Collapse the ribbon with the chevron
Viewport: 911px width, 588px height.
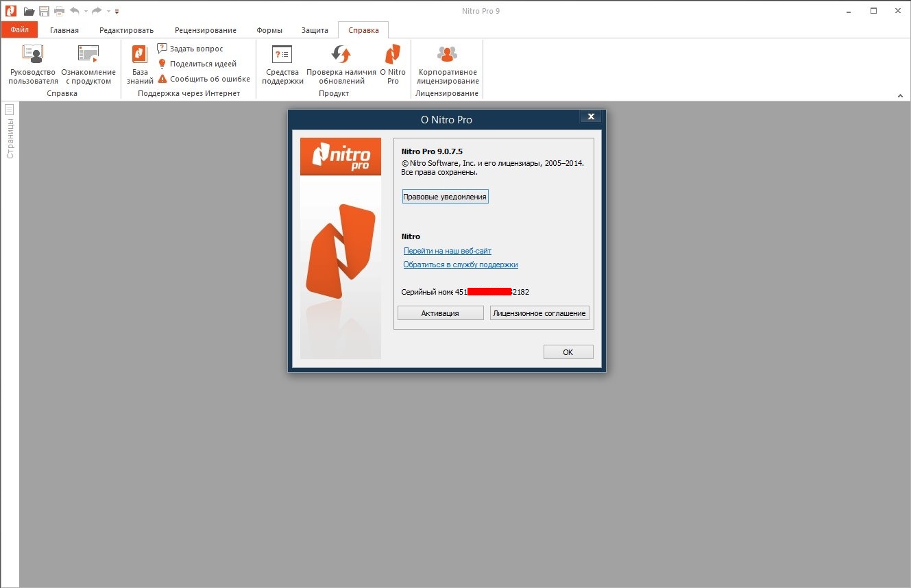coord(899,95)
